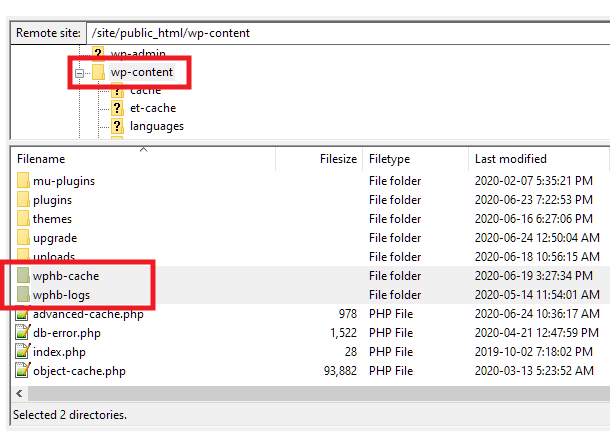Click the 1,522 filesize value
This screenshot has width=610, height=445.
coord(344,333)
